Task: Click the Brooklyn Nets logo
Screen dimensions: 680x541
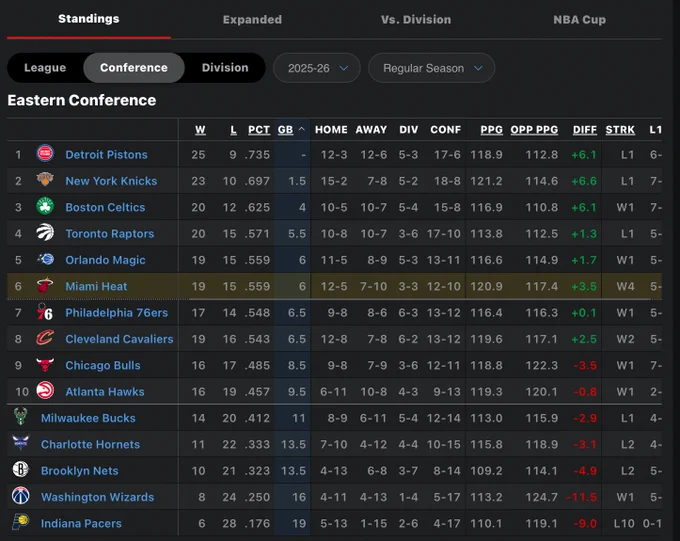Action: 20,469
